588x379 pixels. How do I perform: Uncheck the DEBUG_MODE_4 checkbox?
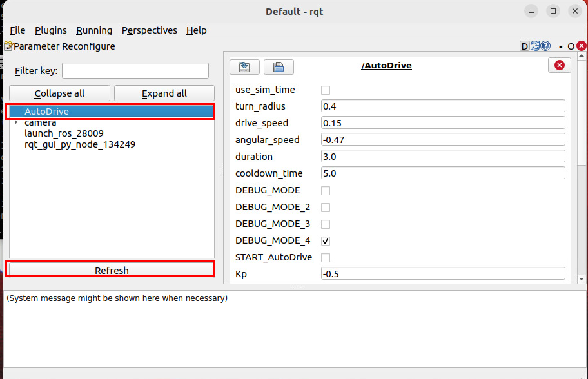pyautogui.click(x=326, y=241)
